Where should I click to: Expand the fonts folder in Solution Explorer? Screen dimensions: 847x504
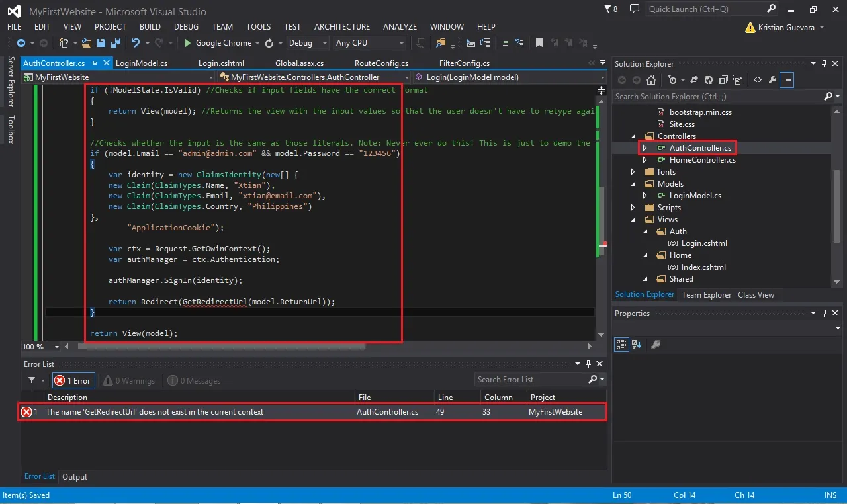[x=633, y=172]
